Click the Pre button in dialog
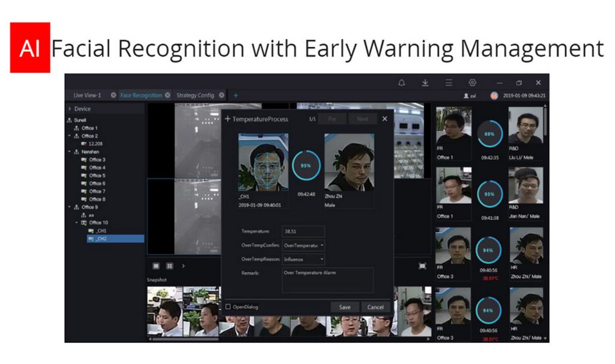The width and height of the screenshot is (615, 364). [x=332, y=119]
